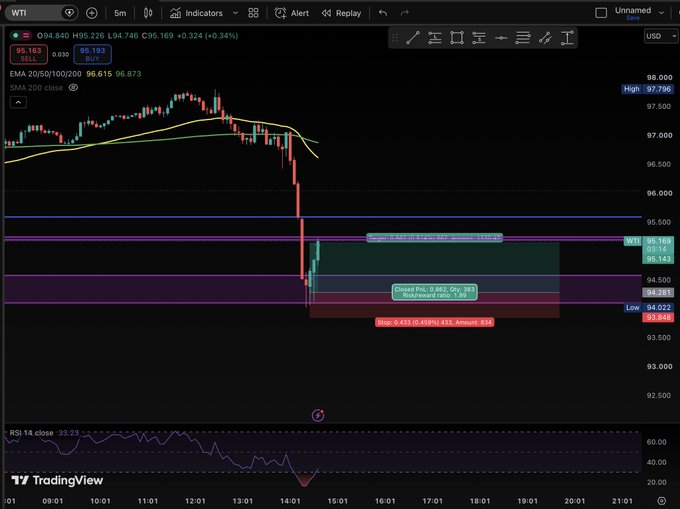Image resolution: width=680 pixels, height=509 pixels.
Task: Click the green 95.143 target price label
Action: 658,259
